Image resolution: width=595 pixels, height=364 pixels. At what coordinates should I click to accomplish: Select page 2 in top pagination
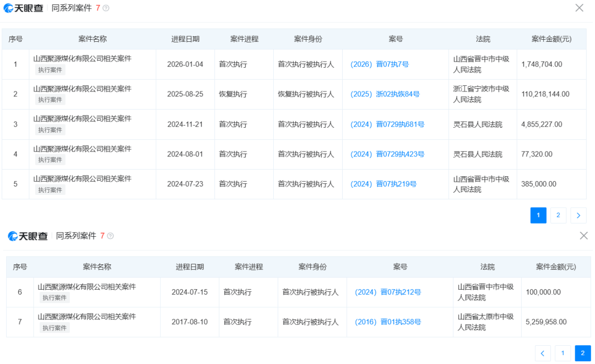click(558, 215)
